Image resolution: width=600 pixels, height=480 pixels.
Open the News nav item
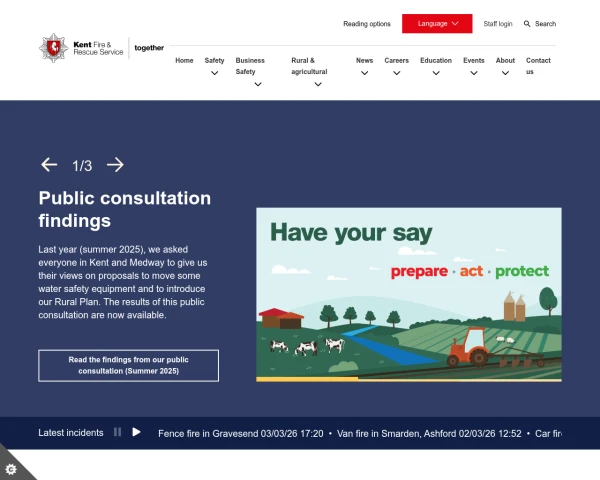coord(364,60)
